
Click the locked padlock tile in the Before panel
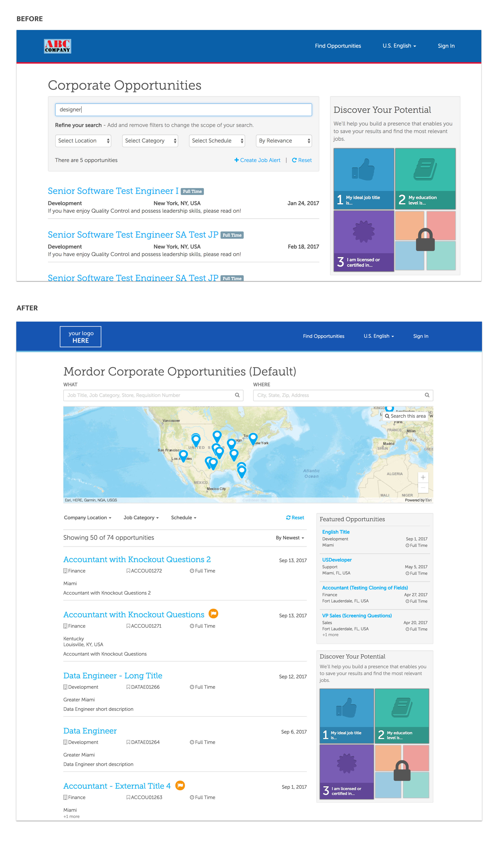point(425,241)
